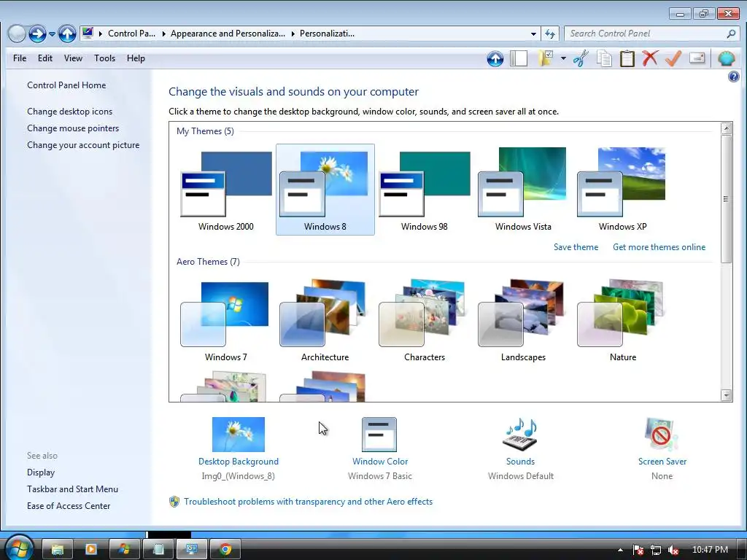Image resolution: width=747 pixels, height=560 pixels.
Task: Open the Help menu
Action: coord(136,58)
